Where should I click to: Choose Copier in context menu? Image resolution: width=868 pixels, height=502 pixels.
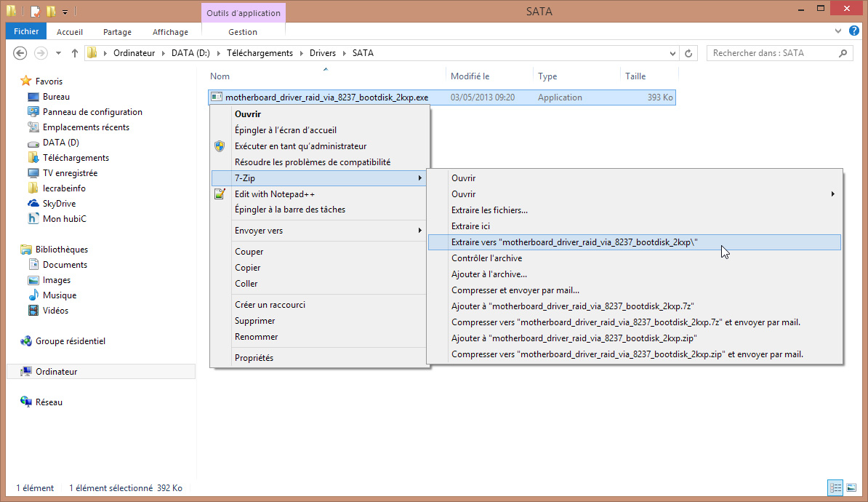(x=319, y=267)
